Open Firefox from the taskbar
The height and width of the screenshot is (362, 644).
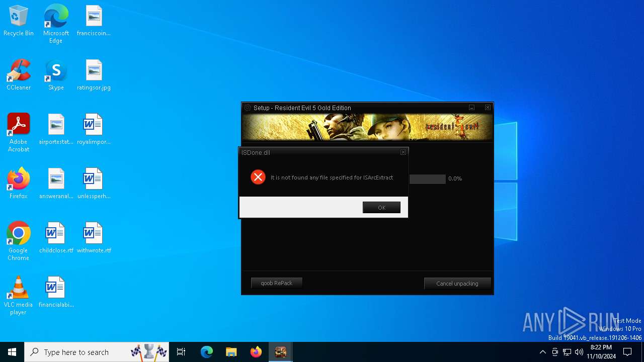256,352
